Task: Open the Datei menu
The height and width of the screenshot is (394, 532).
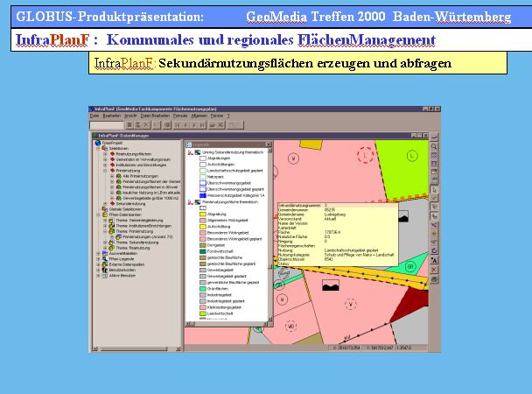Action: point(94,116)
